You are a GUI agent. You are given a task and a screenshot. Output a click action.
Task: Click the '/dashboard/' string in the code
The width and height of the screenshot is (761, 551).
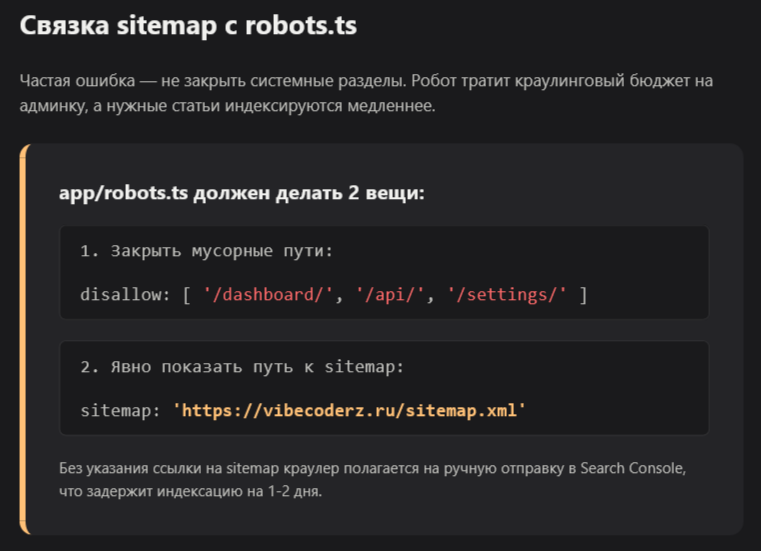268,295
